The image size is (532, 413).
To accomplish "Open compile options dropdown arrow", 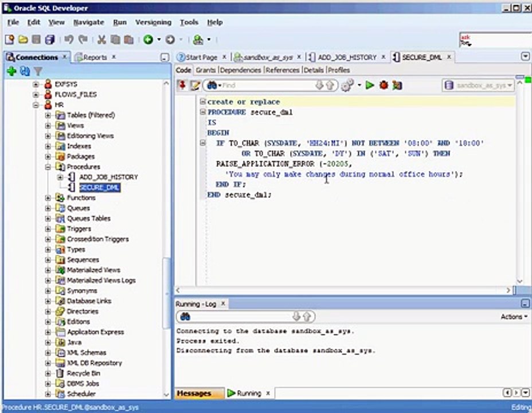I will 359,85.
